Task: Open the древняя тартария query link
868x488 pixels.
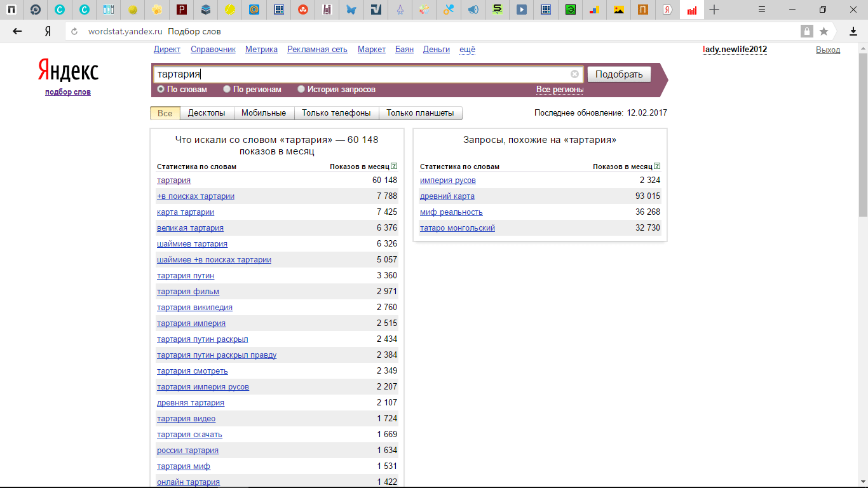Action: [x=191, y=403]
